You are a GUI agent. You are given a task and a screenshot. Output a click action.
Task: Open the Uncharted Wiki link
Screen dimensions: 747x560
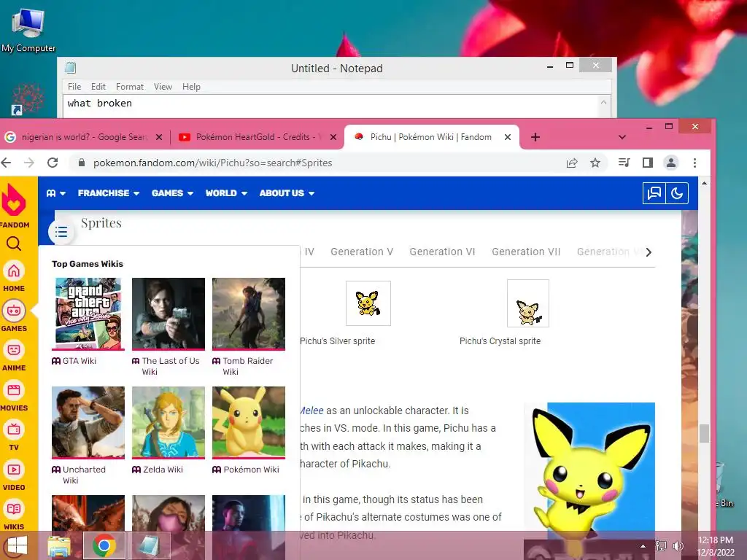click(85, 475)
